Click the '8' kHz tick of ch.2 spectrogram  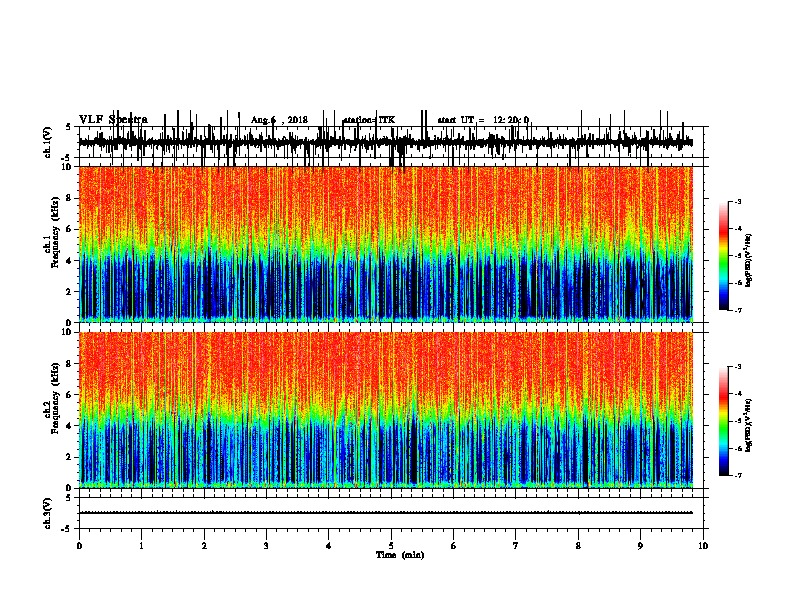tap(70, 364)
